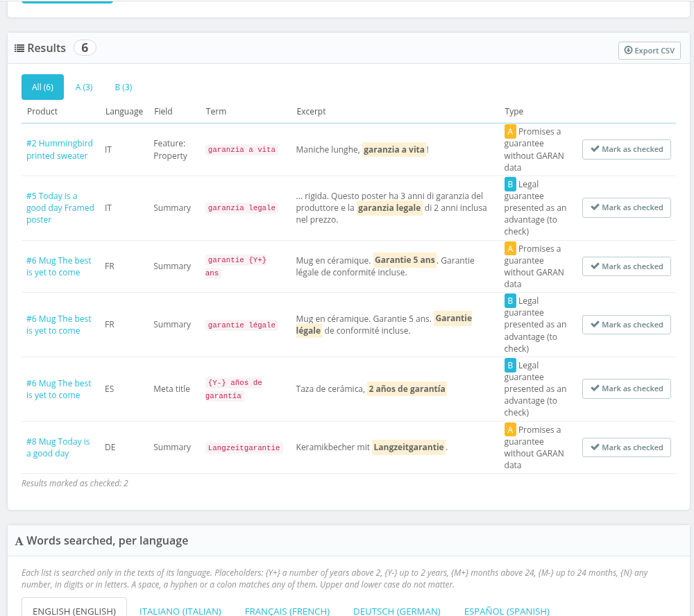Click the font icon beside Words searched
Viewport: 694px width, 616px height.
pos(19,541)
